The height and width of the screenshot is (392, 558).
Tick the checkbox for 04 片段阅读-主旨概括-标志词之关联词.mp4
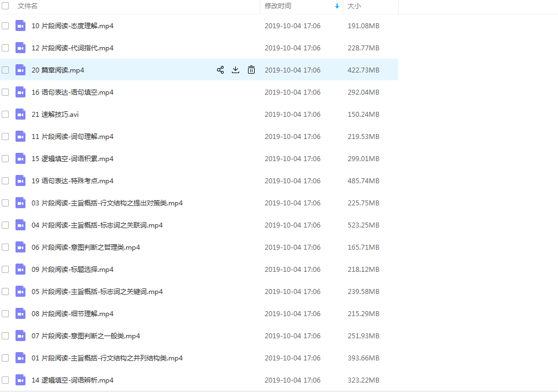6,225
